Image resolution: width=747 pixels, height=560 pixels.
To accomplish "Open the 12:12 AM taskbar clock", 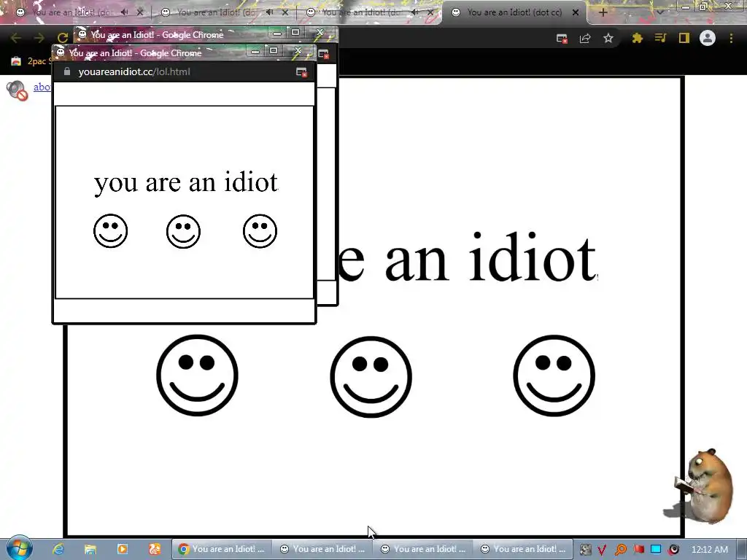I will point(709,550).
